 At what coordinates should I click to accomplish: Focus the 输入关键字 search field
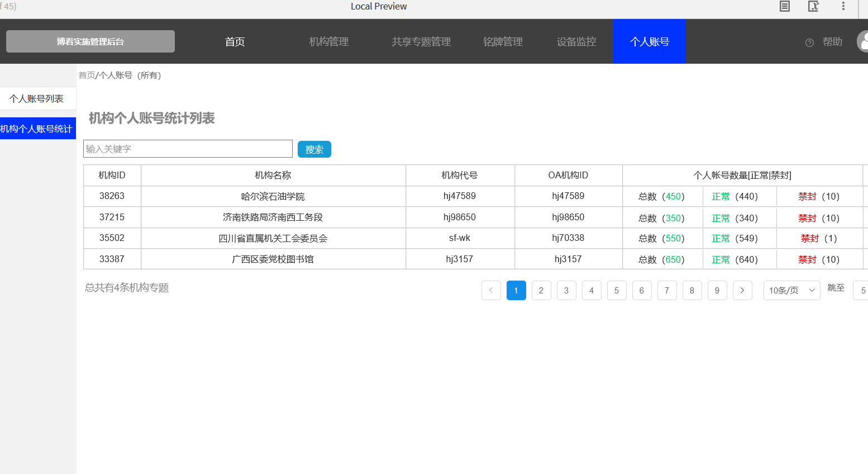(188, 149)
